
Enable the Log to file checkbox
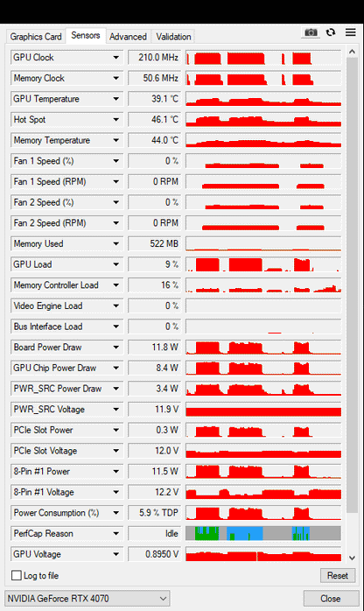point(17,575)
